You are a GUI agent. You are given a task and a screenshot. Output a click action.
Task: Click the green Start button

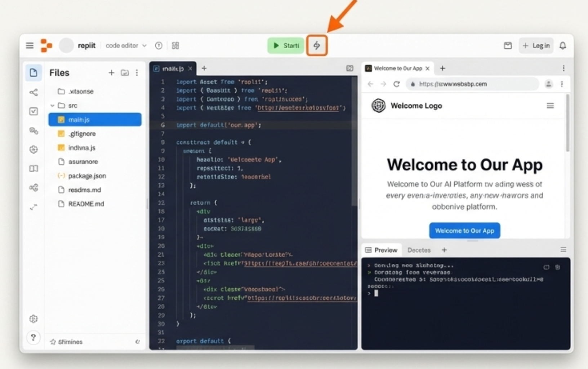(x=286, y=45)
